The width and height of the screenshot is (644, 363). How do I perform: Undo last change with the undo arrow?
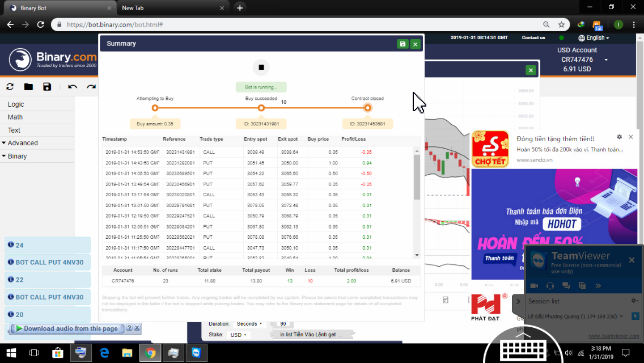pyautogui.click(x=73, y=87)
